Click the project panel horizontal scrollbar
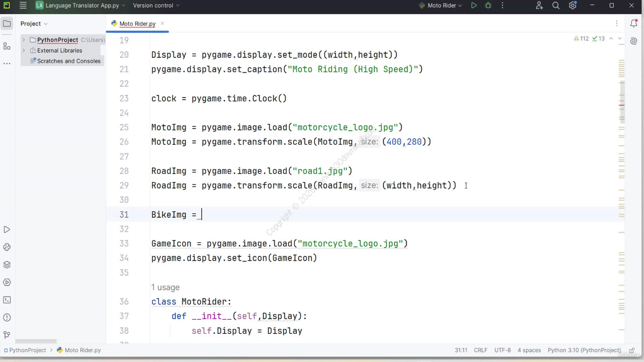 pos(36,341)
